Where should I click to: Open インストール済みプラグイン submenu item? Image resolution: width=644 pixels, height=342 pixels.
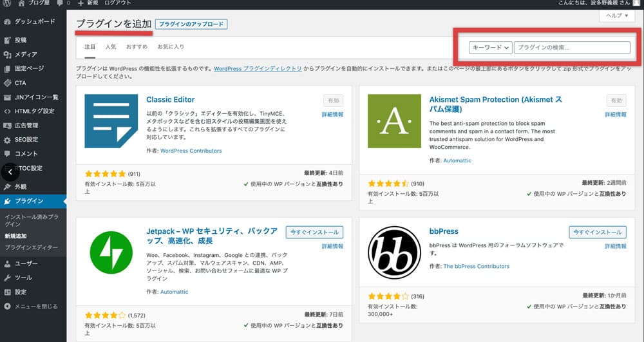[x=31, y=220]
